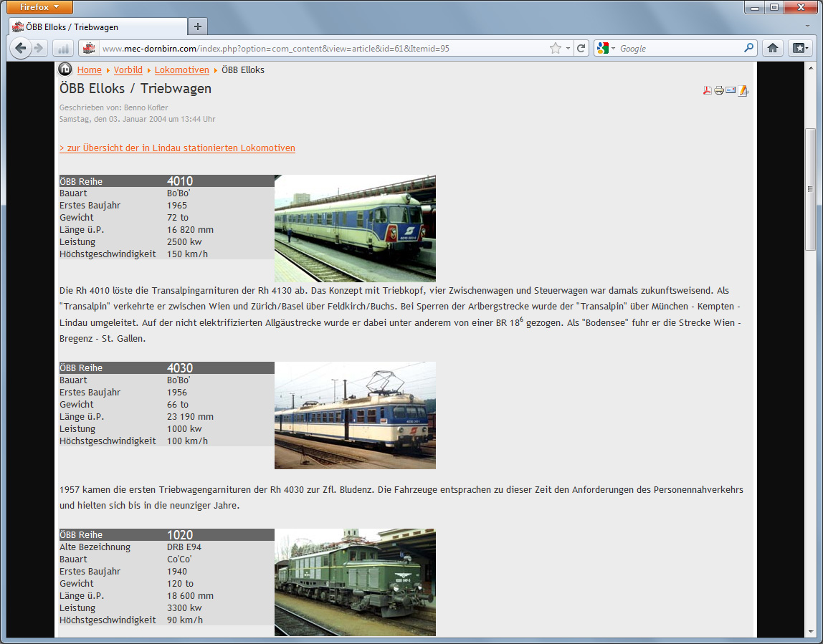
Task: Click the value 1000 kw
Action: pos(184,428)
